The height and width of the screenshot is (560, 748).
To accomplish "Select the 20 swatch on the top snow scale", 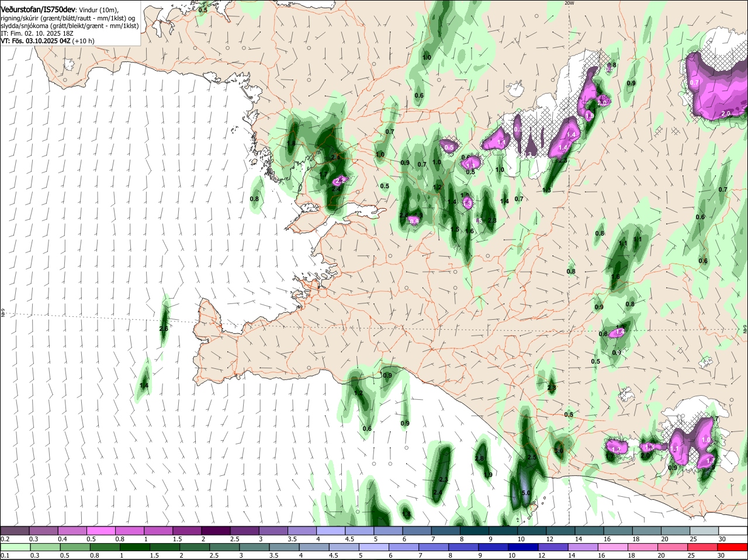I will [676, 530].
